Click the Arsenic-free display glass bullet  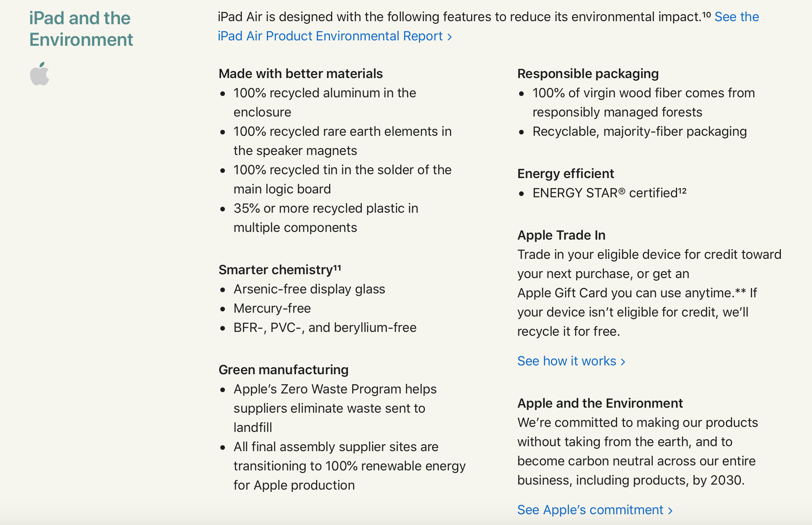click(309, 289)
